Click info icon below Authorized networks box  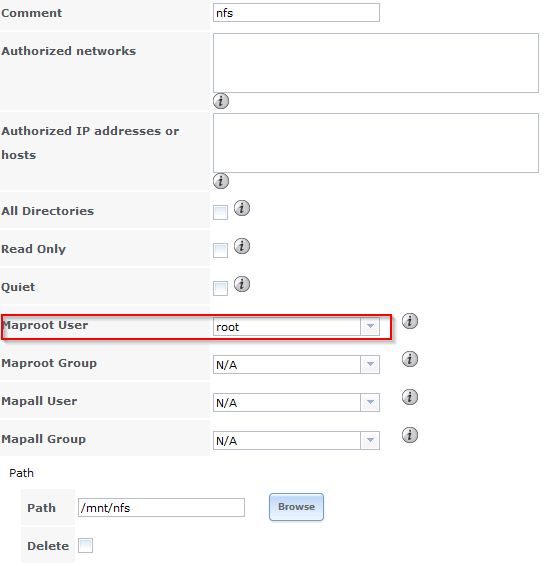pyautogui.click(x=221, y=101)
